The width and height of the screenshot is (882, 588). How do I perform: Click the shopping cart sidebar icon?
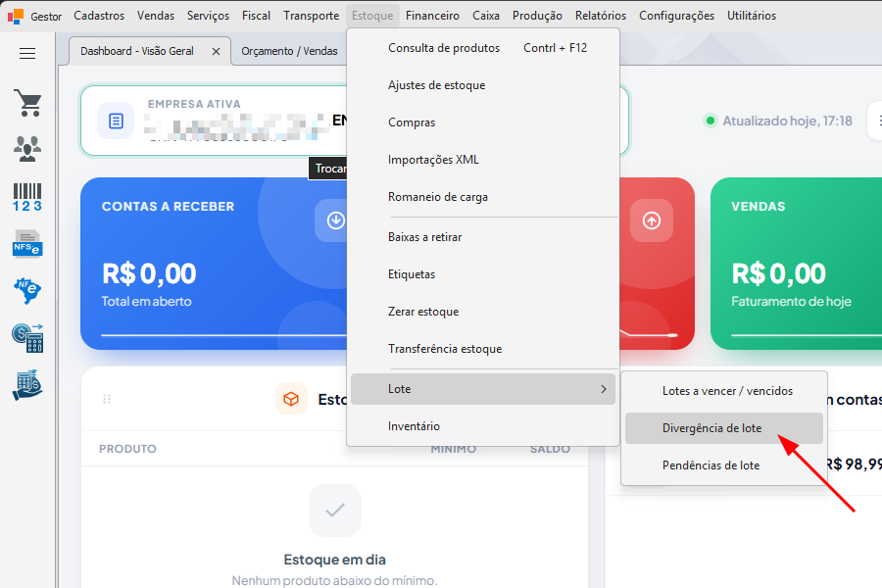(28, 103)
